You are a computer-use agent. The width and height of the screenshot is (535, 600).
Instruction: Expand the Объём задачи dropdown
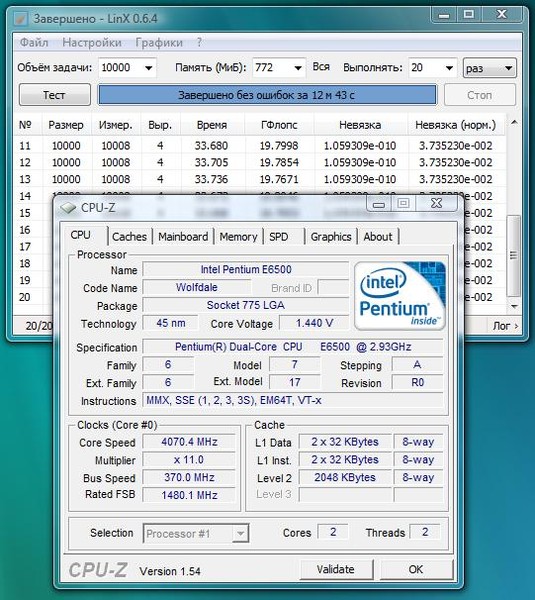pos(148,68)
